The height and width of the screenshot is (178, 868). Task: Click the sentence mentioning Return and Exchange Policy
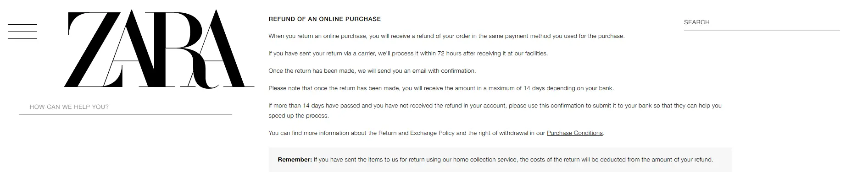436,133
